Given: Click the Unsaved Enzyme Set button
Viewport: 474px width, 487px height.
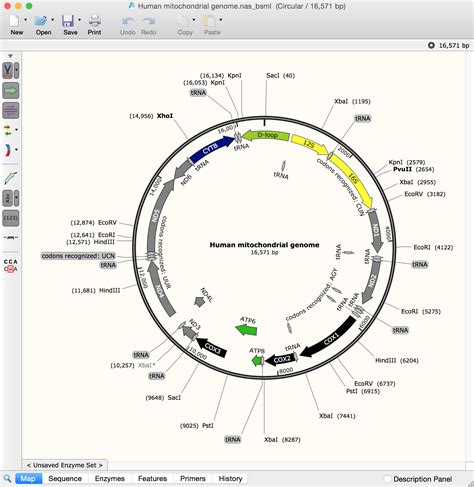Looking at the screenshot, I should [65, 465].
